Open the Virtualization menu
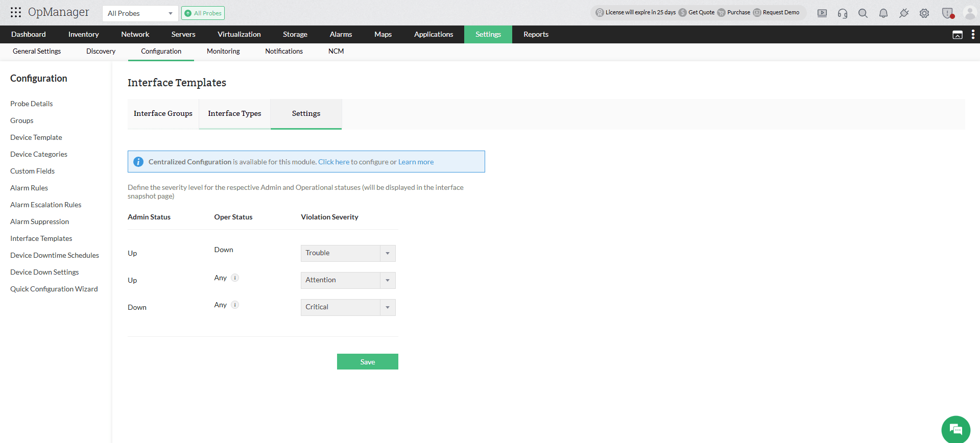The image size is (980, 443). tap(239, 34)
